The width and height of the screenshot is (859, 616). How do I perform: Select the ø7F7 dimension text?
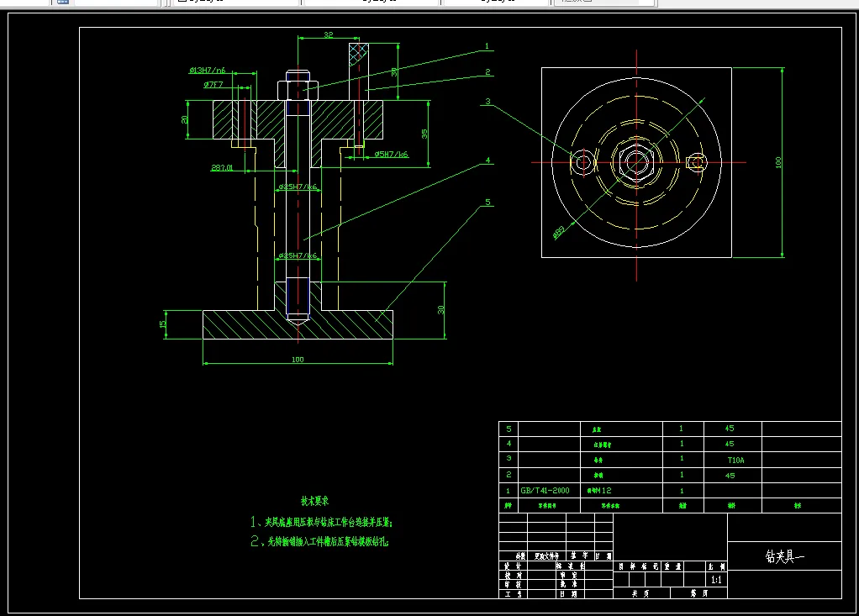click(x=213, y=84)
